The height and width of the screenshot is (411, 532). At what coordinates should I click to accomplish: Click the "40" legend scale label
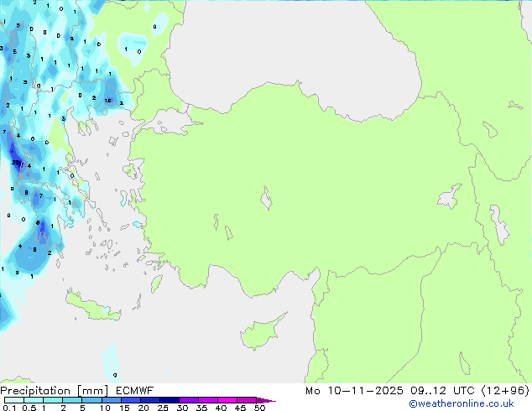[221, 408]
